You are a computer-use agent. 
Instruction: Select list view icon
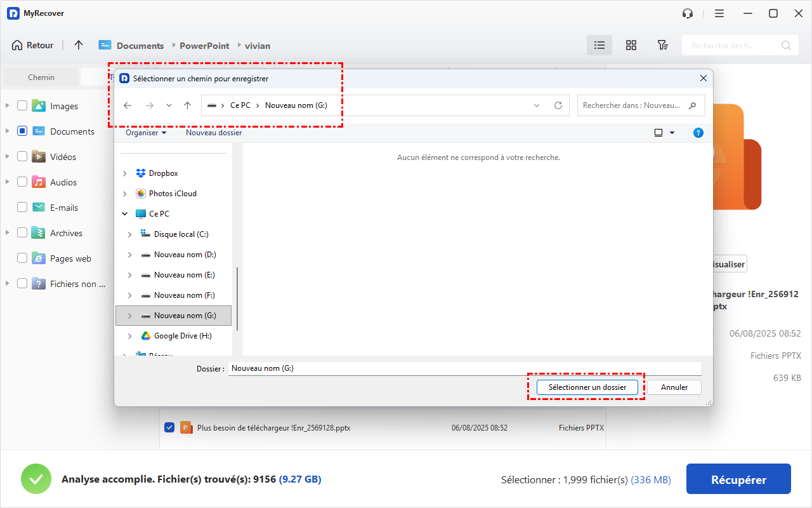click(x=599, y=45)
